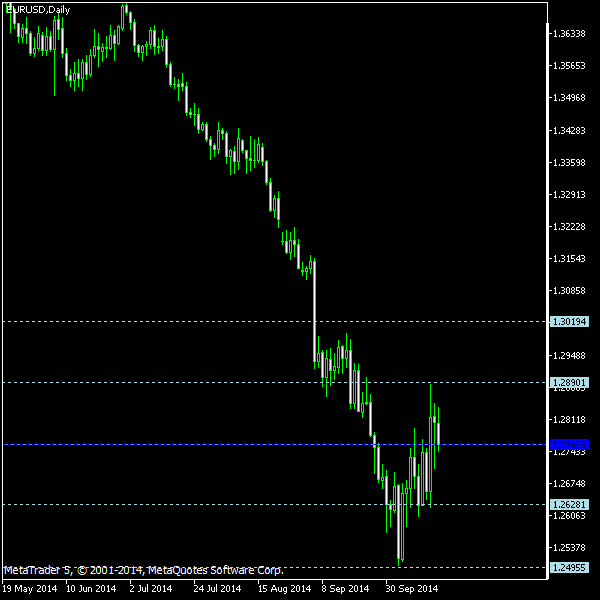The image size is (600, 600).
Task: Select the 1.24955 level price label
Action: point(569,567)
